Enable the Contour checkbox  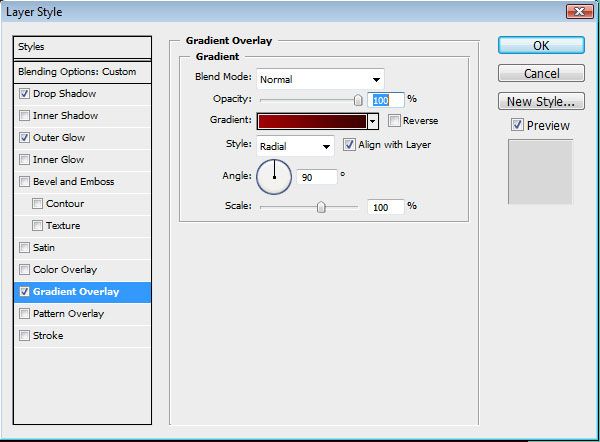point(37,204)
